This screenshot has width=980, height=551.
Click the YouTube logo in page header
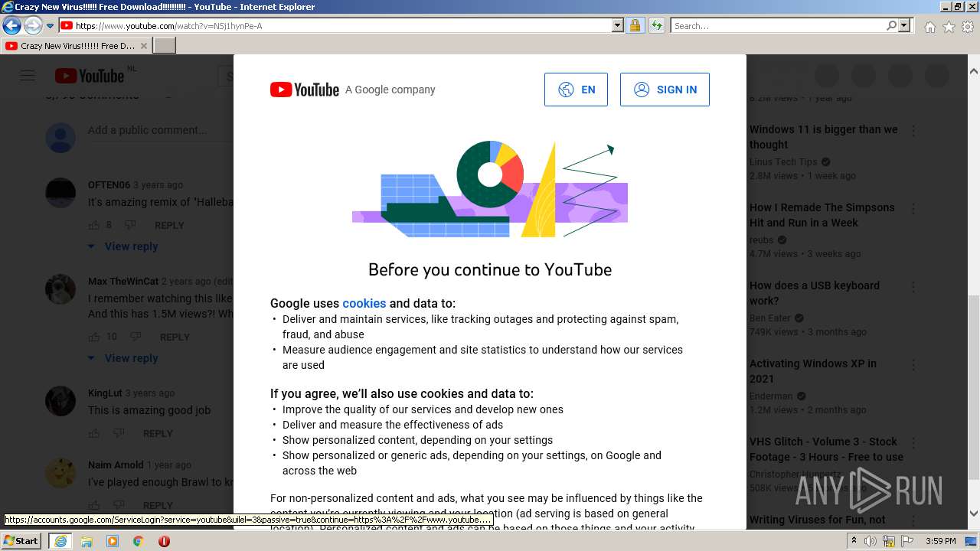pyautogui.click(x=90, y=76)
